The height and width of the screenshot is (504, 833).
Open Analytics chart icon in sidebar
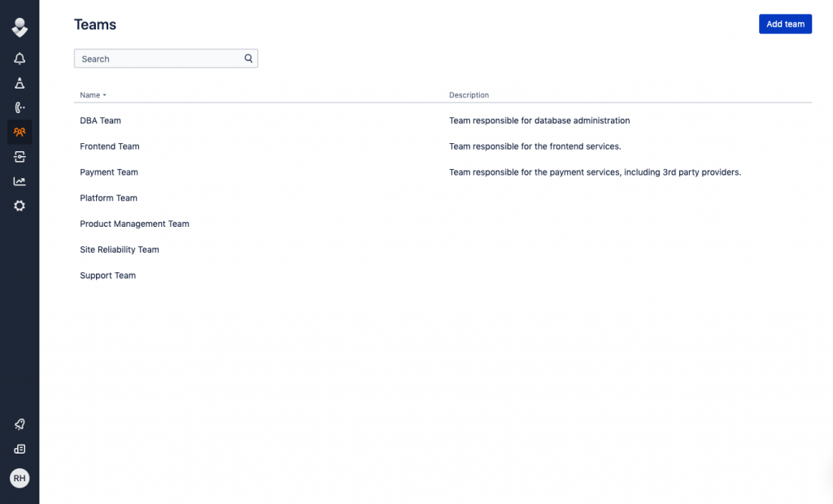tap(20, 181)
